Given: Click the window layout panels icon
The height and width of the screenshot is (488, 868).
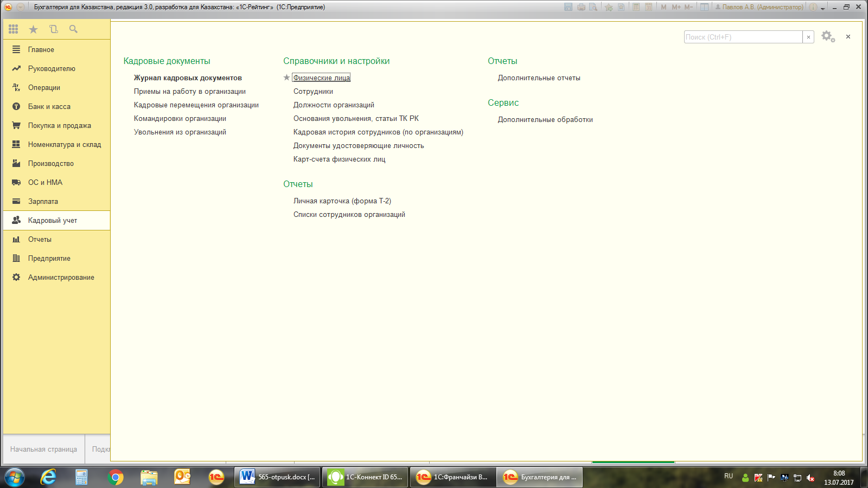Looking at the screenshot, I should [x=704, y=7].
